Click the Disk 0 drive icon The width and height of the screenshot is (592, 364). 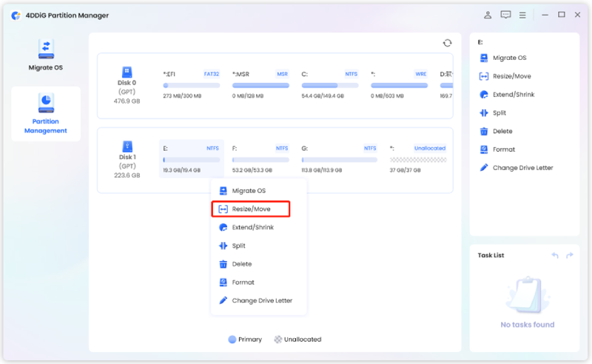click(127, 72)
